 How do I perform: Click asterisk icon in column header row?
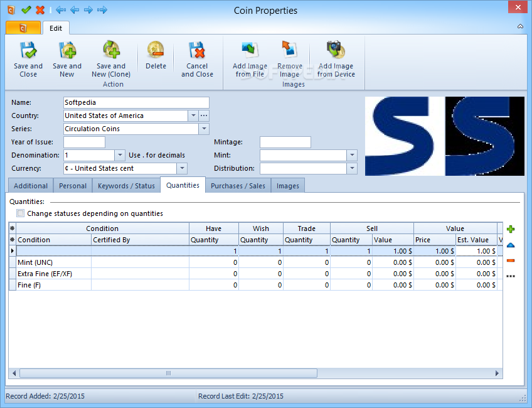[x=12, y=240]
